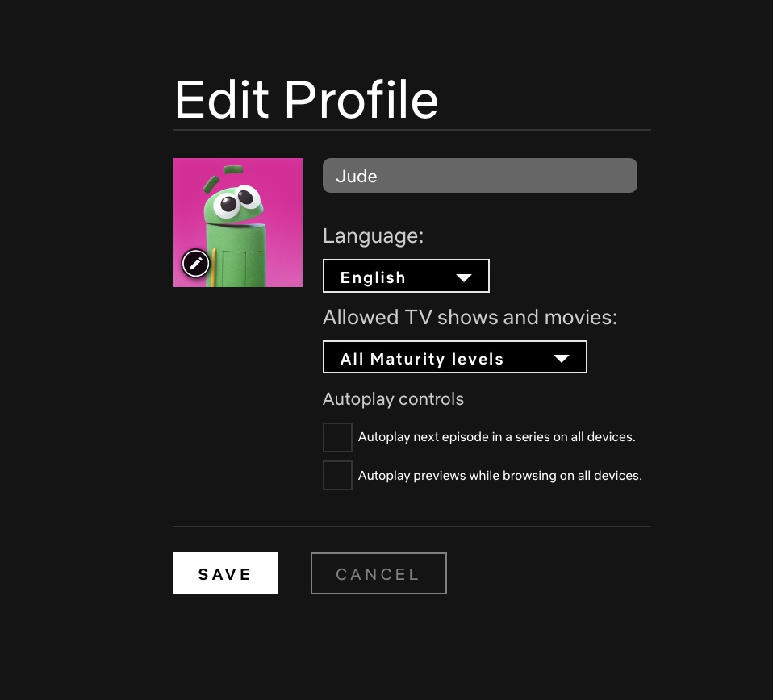773x700 pixels.
Task: Toggle autoplay previews while browsing checkbox
Action: (337, 476)
